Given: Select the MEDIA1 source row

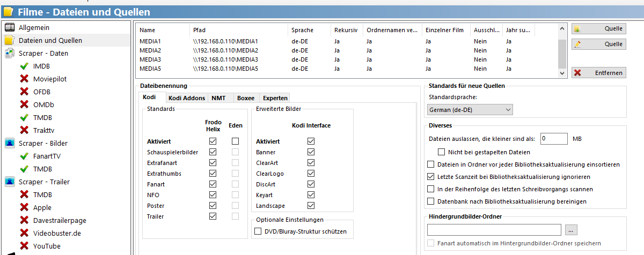Looking at the screenshot, I should (x=347, y=41).
